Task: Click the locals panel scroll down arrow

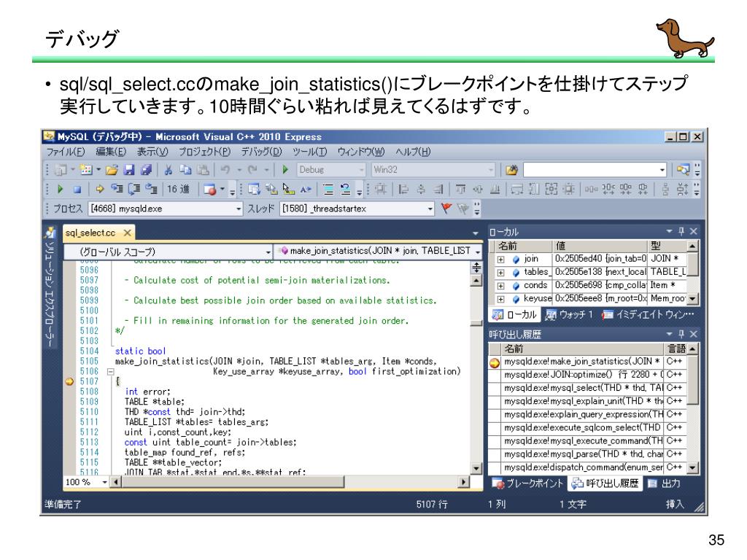Action: [693, 299]
